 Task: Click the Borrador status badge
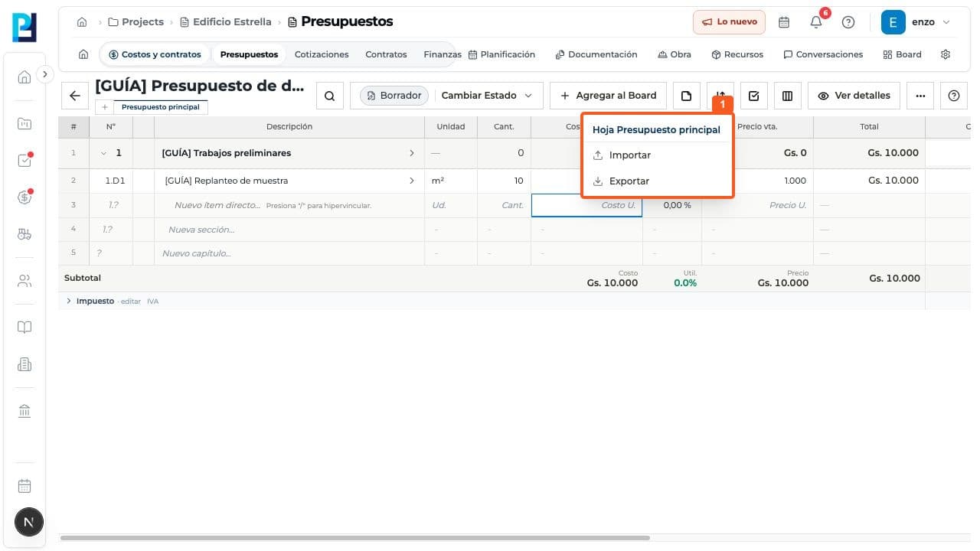click(x=394, y=96)
